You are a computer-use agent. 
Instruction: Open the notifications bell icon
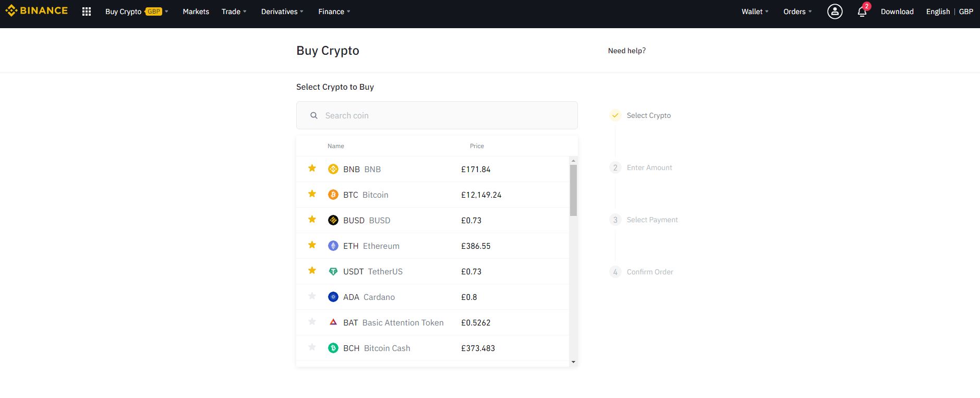click(862, 11)
